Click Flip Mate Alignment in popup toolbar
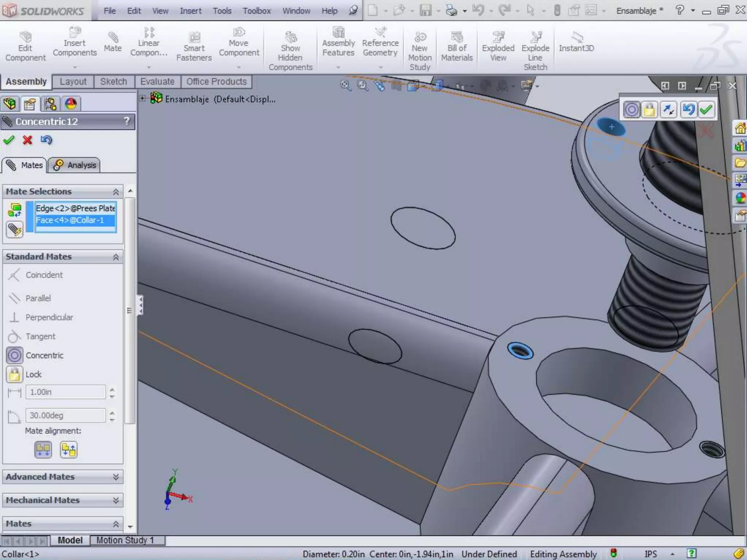Viewport: 747px width, 560px height. 668,109
